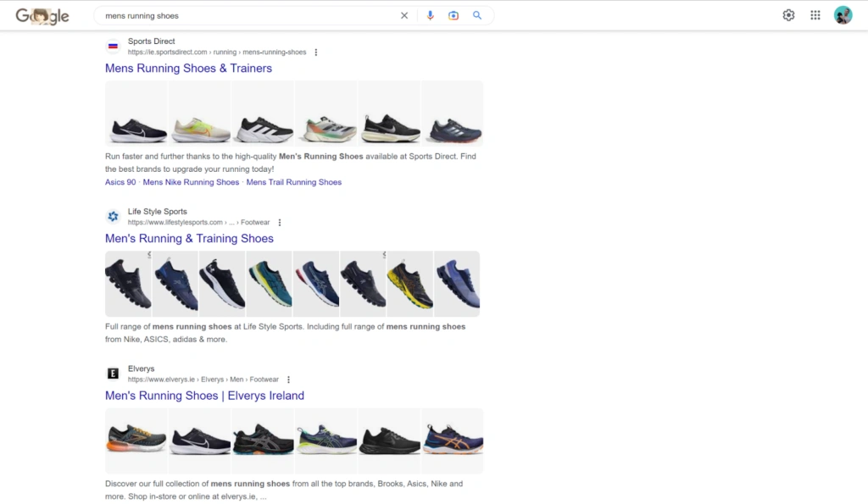
Task: Click the magnifying glass search button
Action: coord(477,15)
